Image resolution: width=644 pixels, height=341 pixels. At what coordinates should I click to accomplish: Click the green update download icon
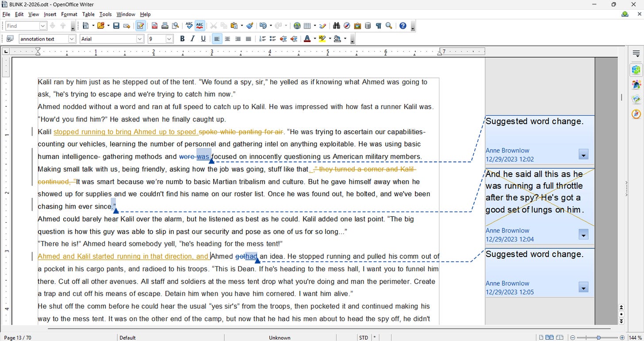pos(625,14)
